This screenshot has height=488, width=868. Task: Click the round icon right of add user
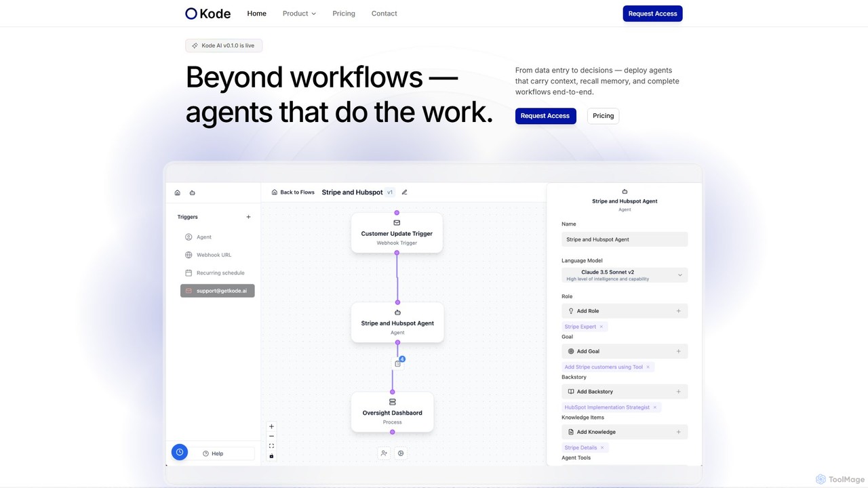401,453
